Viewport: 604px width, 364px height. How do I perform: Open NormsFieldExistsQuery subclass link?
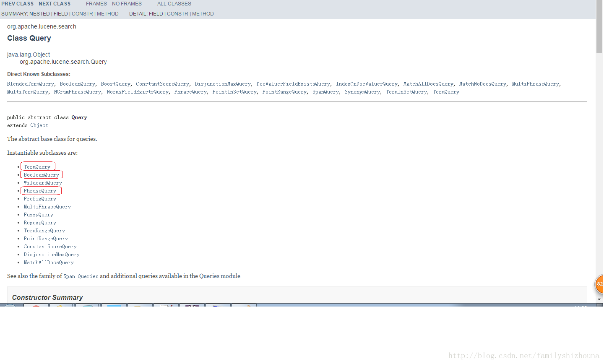138,92
